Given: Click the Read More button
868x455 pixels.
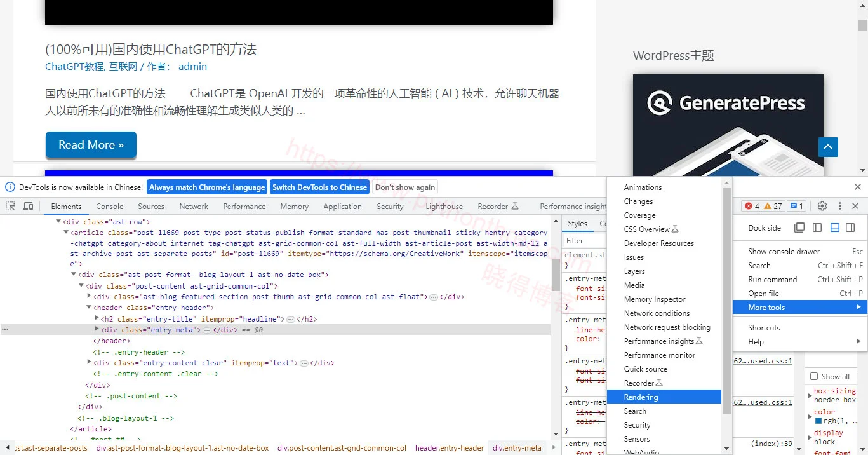Looking at the screenshot, I should [x=91, y=145].
